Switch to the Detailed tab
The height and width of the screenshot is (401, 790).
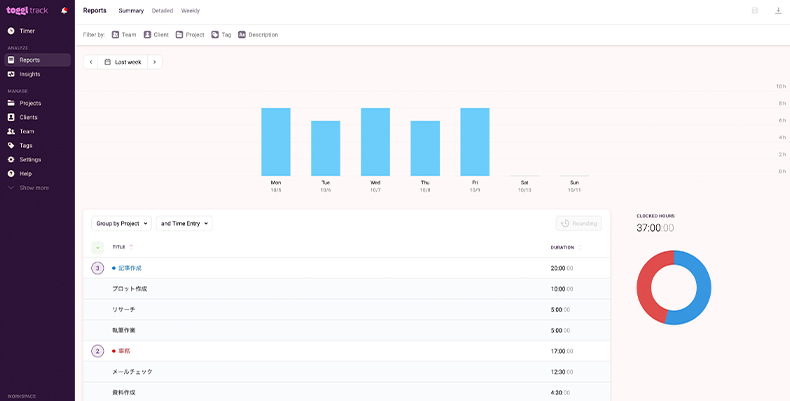(162, 11)
